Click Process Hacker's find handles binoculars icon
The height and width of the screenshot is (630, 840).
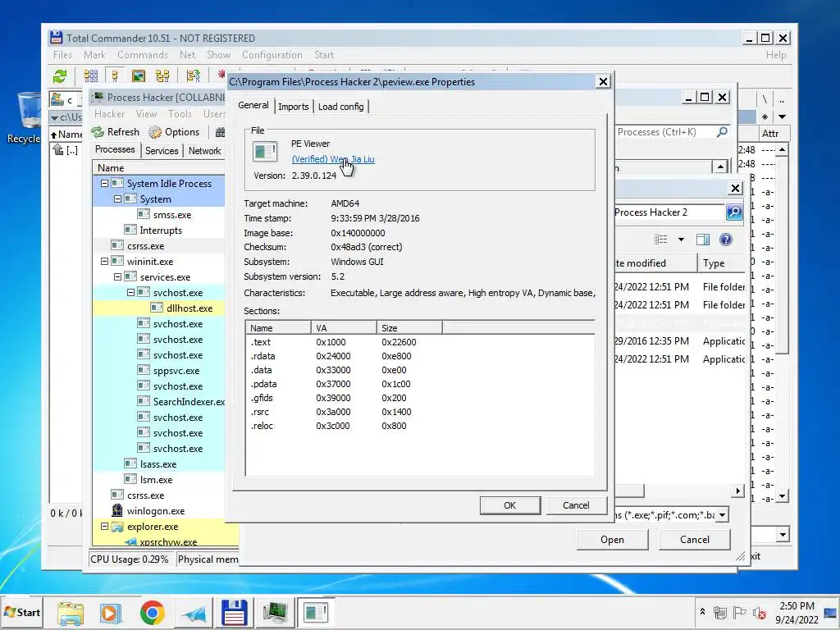(220, 132)
